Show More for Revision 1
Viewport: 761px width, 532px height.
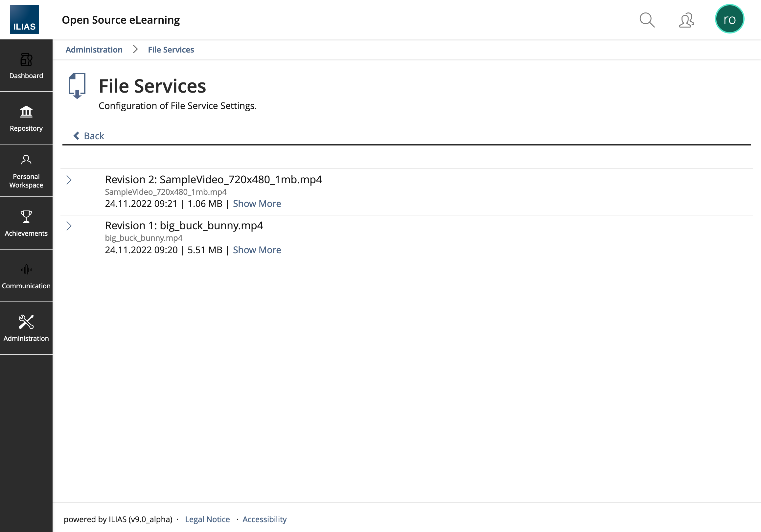257,250
